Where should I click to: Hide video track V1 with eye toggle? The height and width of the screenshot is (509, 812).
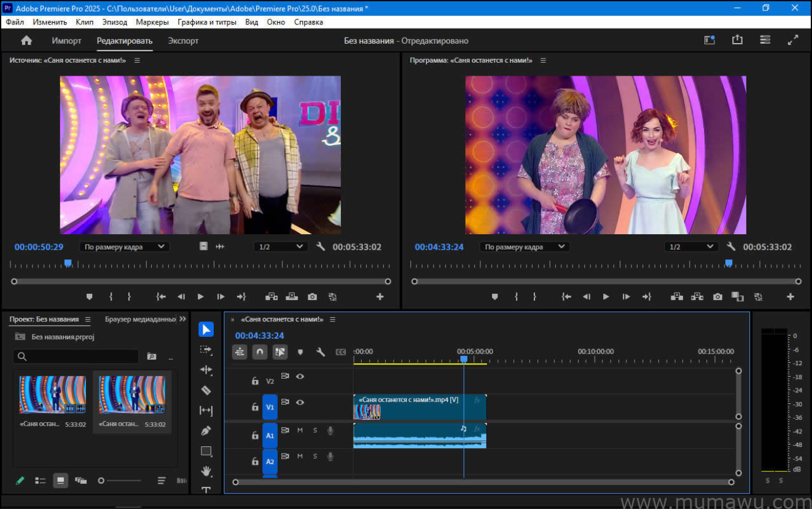pyautogui.click(x=300, y=402)
